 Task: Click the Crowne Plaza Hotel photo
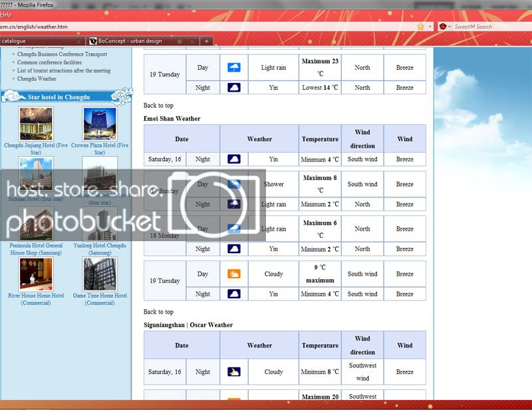100,124
